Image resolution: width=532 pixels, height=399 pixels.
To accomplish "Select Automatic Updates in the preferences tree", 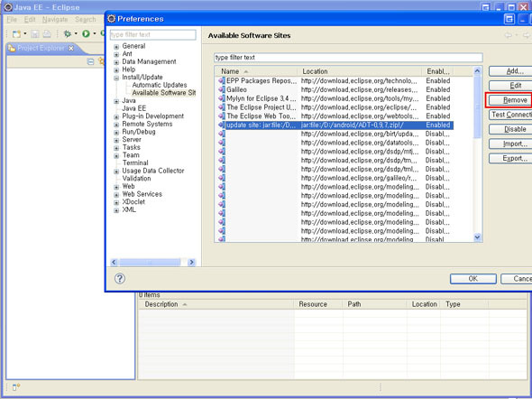I will pyautogui.click(x=160, y=85).
